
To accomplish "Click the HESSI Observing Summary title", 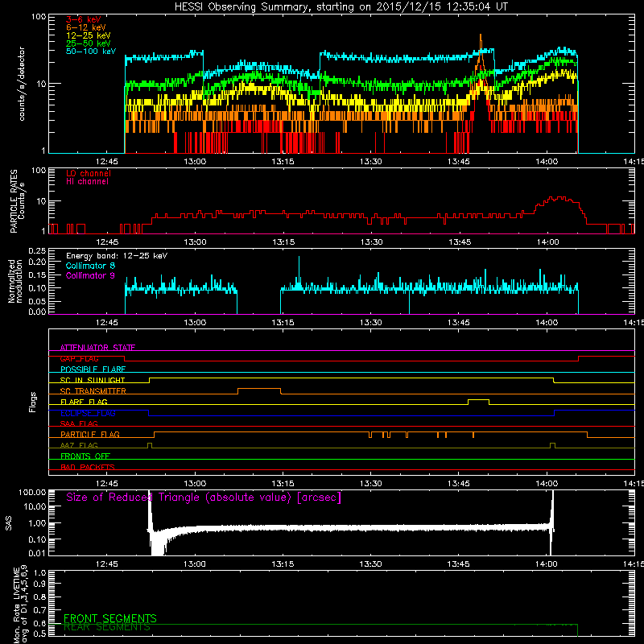I will (x=341, y=6).
